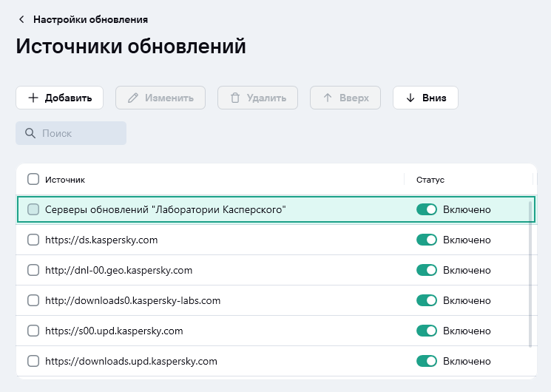
Task: Click the Удалить button
Action: coord(257,98)
